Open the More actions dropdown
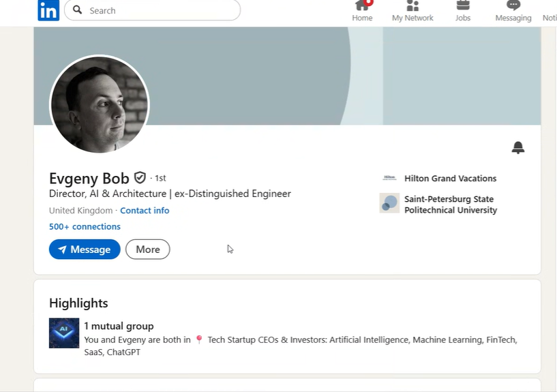 tap(147, 250)
